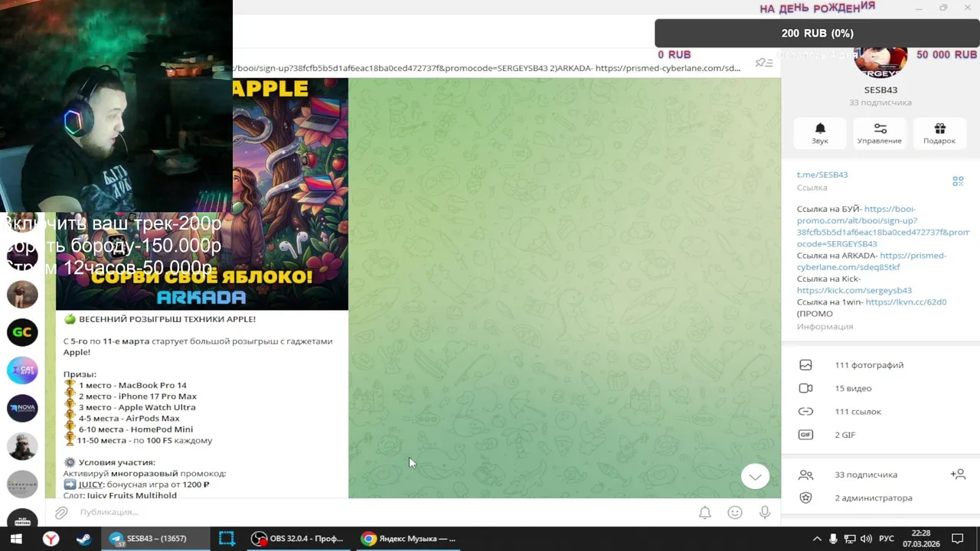Expand hidden system tray icons chevron
Image resolution: width=980 pixels, height=551 pixels.
point(817,539)
